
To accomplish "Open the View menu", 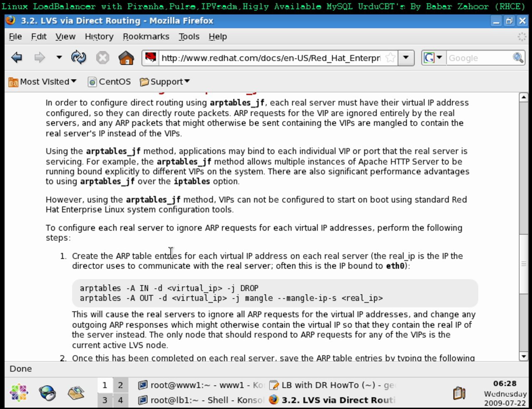I will (x=65, y=37).
